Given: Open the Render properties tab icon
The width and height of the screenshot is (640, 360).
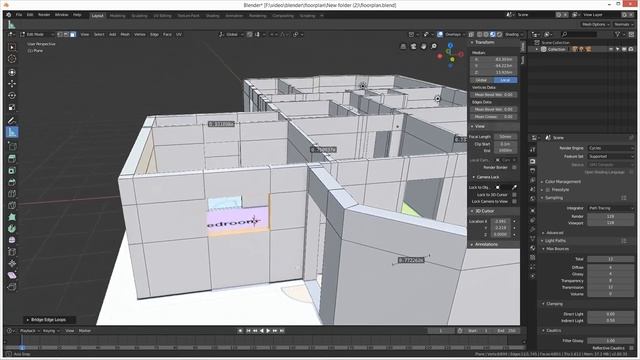Looking at the screenshot, I should click(x=532, y=161).
